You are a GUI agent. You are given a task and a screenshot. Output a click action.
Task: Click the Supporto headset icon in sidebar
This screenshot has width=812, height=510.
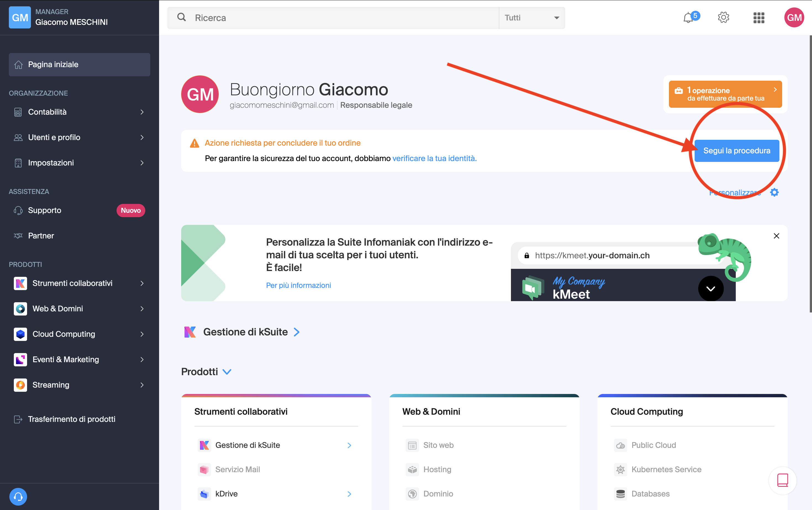point(18,211)
